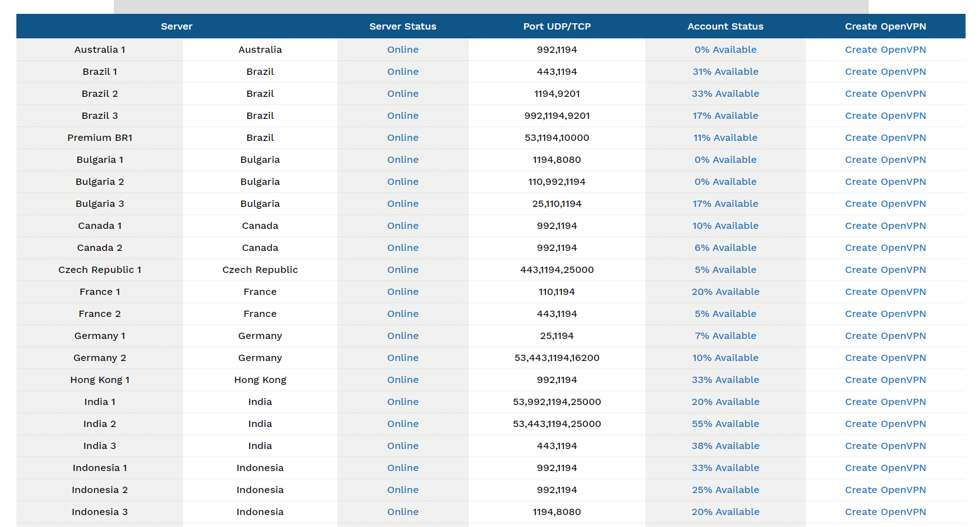Viewport: 980px width, 527px height.
Task: Click the Server Status column header
Action: coord(403,26)
